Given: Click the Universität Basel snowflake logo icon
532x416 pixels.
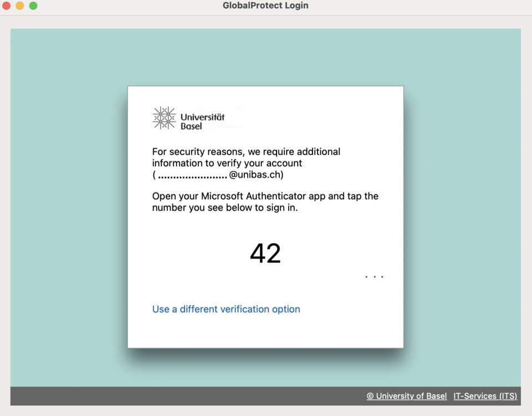Looking at the screenshot, I should 164,118.
